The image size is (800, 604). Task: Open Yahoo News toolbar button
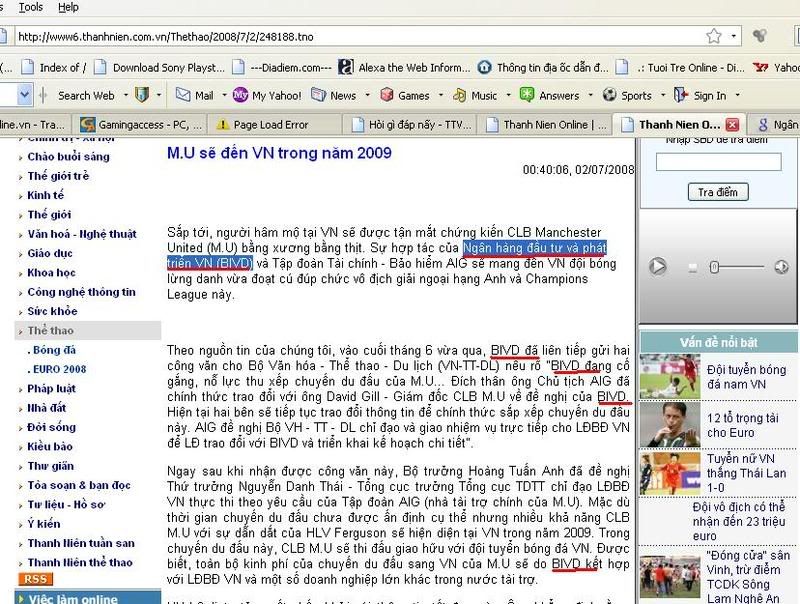334,95
